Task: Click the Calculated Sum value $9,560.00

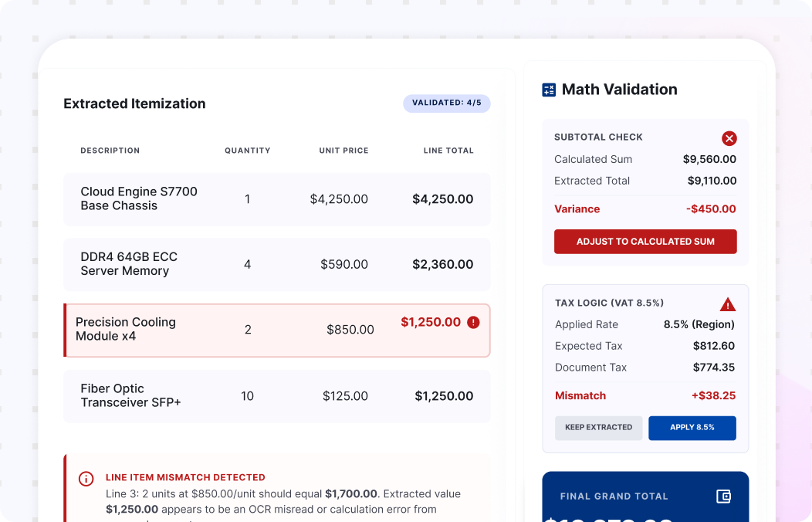Action: coord(709,160)
